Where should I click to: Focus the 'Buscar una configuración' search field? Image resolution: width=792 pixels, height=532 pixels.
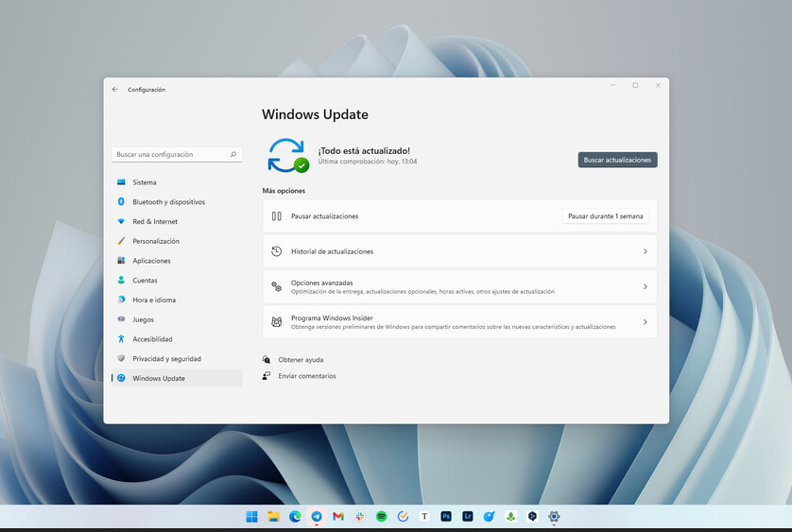177,155
